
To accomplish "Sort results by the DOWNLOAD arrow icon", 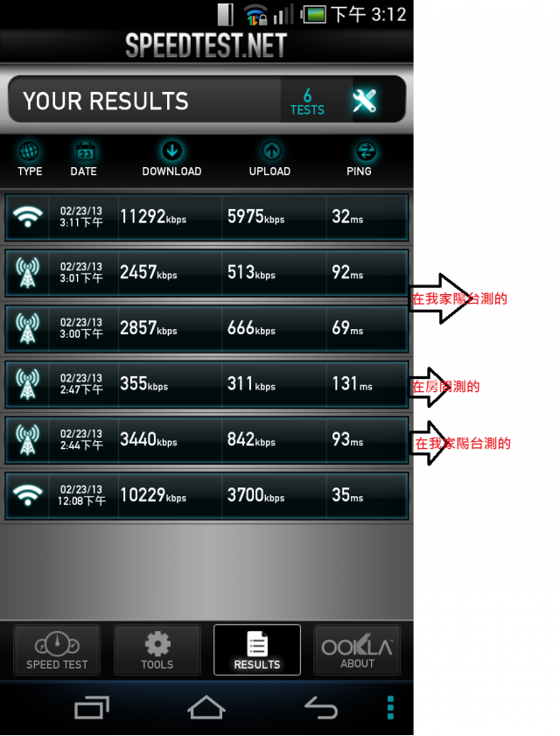I will click(x=171, y=151).
